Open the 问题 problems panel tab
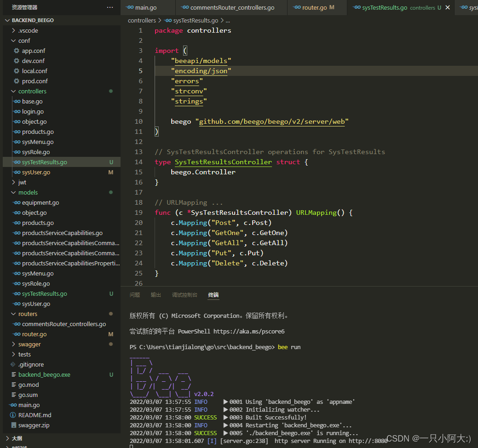The image size is (478, 448). pos(135,295)
